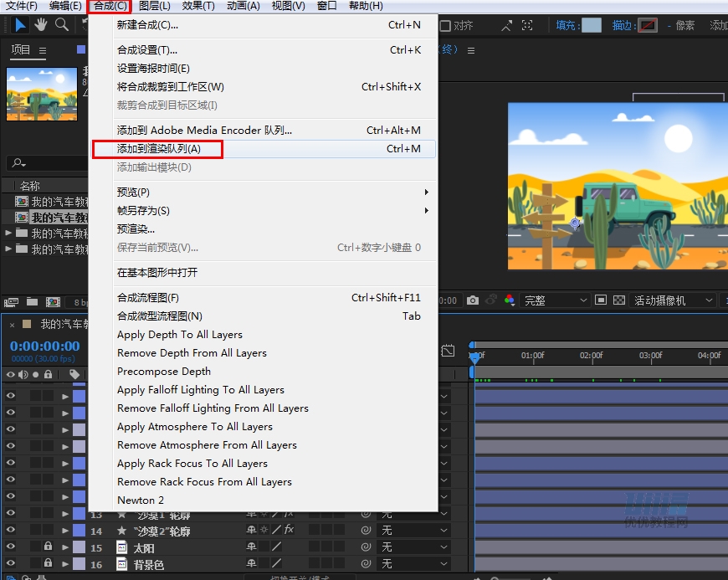Viewport: 728px width, 580px height.
Task: Take a snapshot of the composition view
Action: click(473, 299)
